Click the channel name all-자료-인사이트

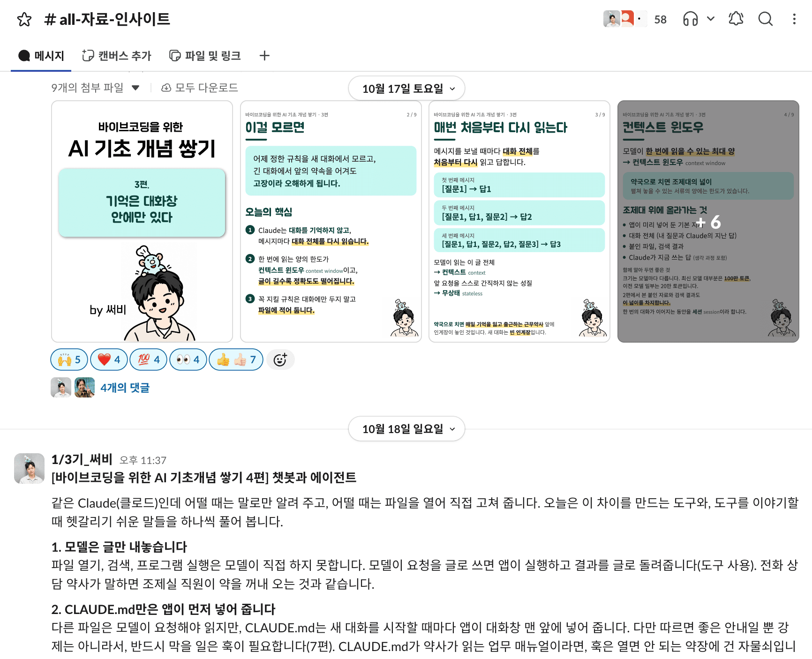click(107, 19)
